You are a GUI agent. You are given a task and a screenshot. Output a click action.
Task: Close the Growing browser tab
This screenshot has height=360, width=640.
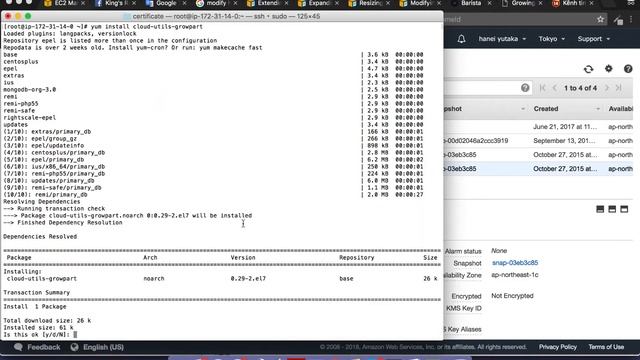(540, 3)
